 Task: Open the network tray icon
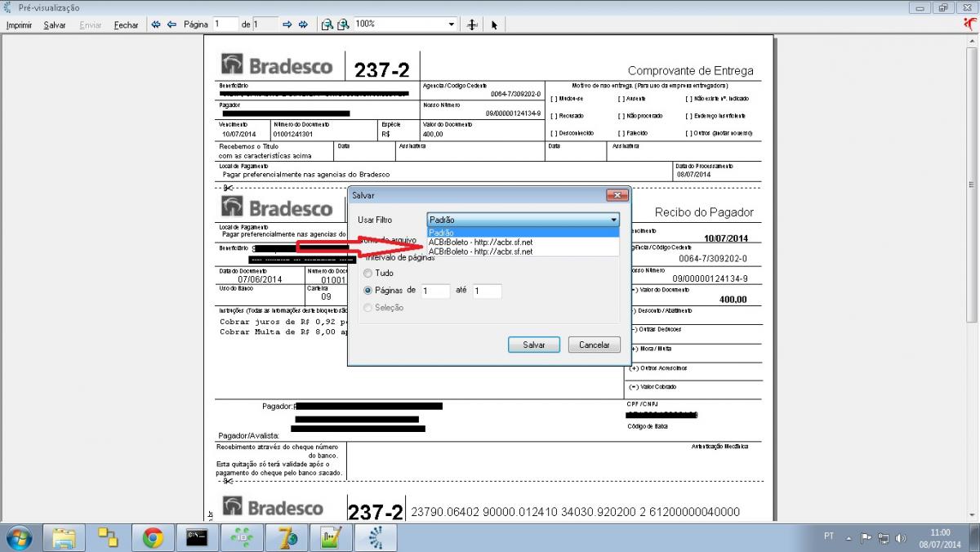[x=884, y=537]
